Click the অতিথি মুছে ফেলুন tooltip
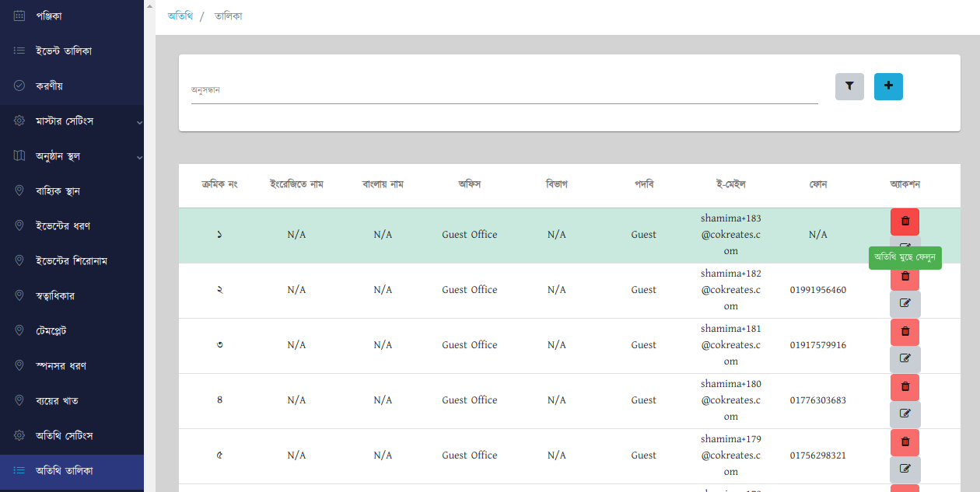This screenshot has width=980, height=492. coord(905,257)
